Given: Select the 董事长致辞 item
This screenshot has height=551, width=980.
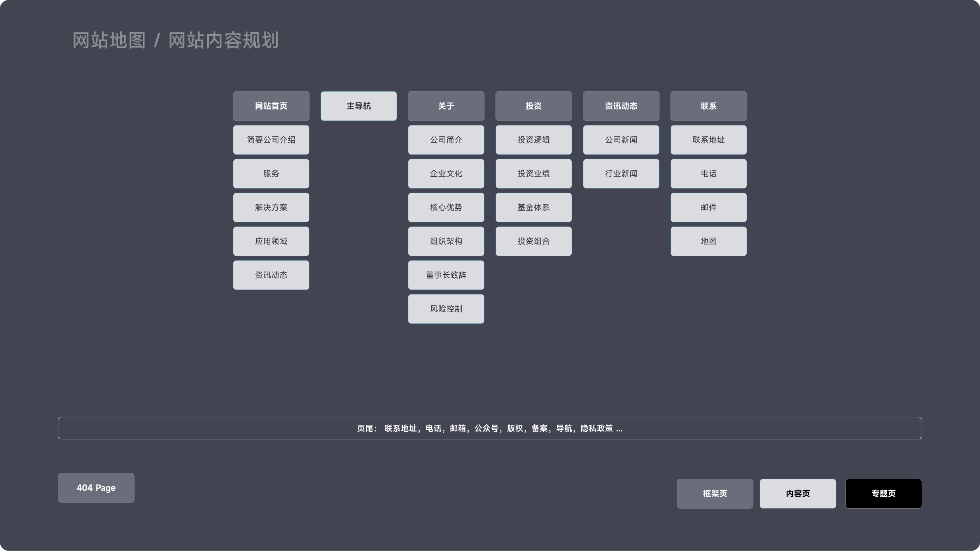Looking at the screenshot, I should coord(446,275).
